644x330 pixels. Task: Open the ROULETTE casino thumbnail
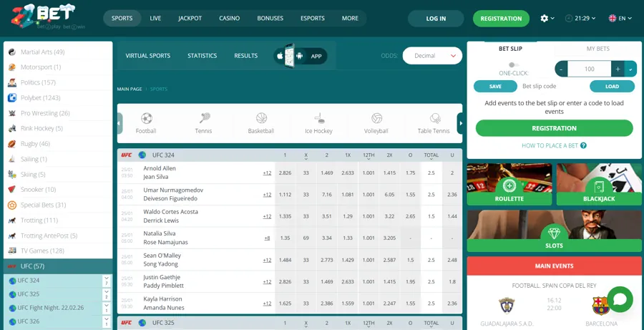point(509,185)
